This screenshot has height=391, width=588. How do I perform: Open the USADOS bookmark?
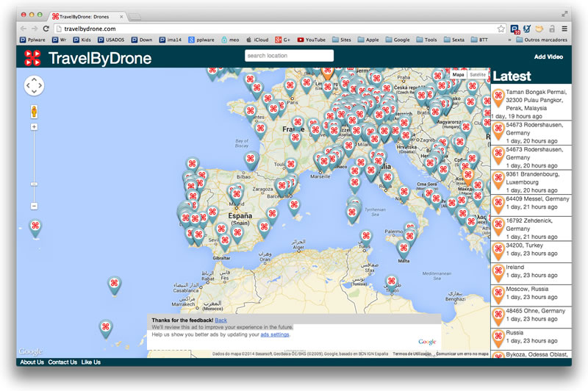111,40
